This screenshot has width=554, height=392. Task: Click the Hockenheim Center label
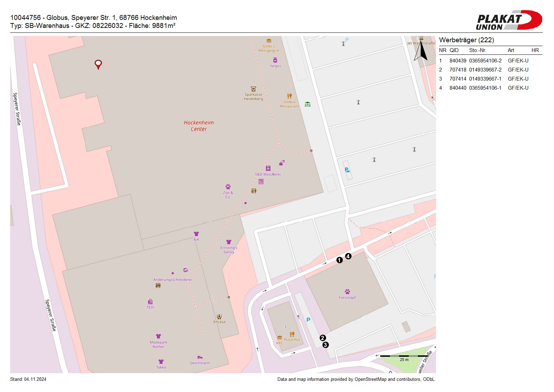(x=199, y=126)
